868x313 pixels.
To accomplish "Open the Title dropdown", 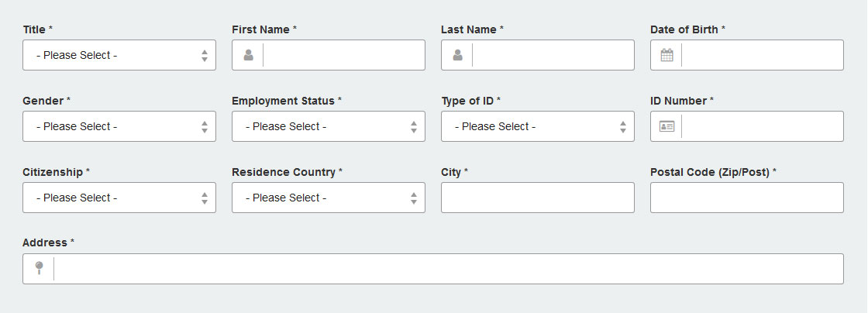I will tap(119, 55).
